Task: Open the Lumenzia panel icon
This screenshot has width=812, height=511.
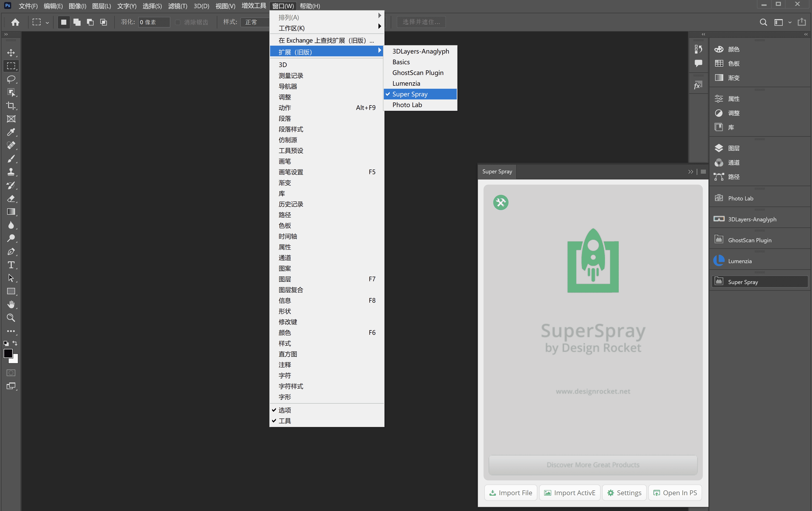Action: point(719,261)
